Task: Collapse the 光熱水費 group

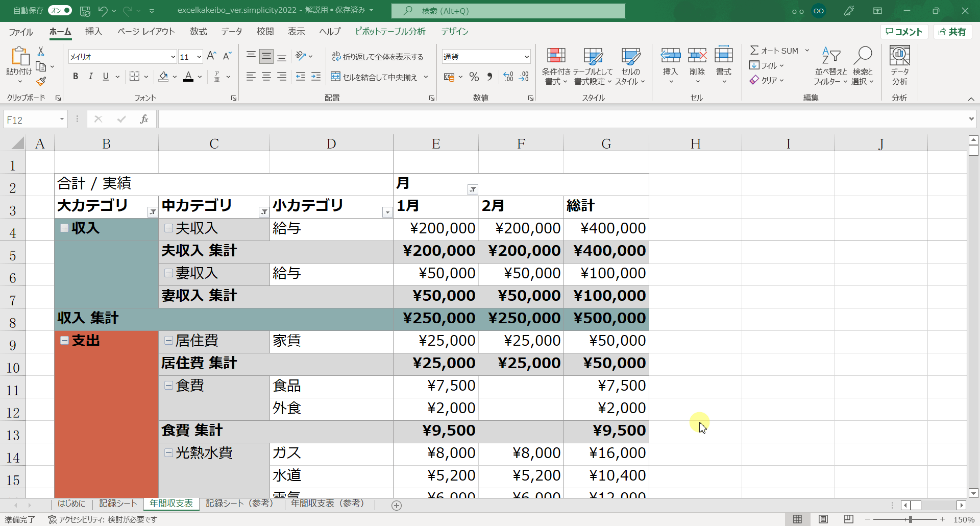Action: (168, 453)
